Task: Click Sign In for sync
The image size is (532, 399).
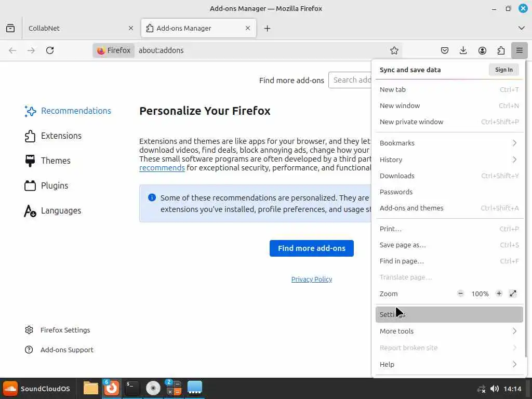Action: (x=503, y=70)
